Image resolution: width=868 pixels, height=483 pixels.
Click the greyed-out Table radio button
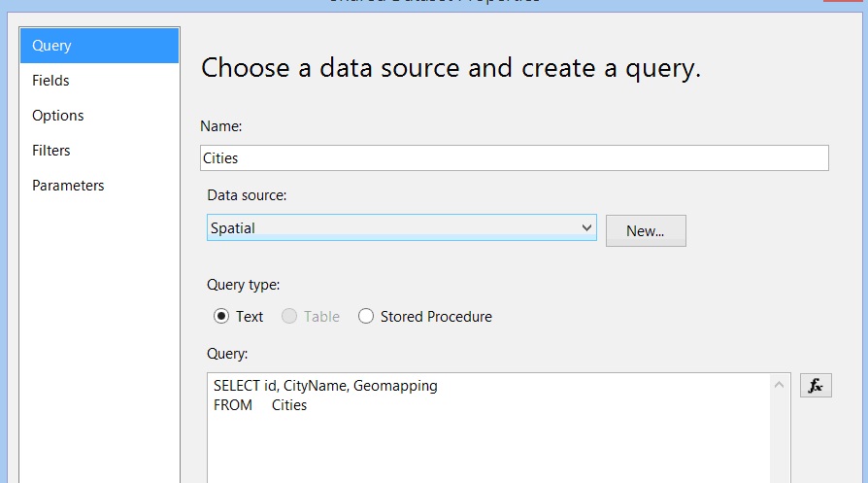click(289, 316)
